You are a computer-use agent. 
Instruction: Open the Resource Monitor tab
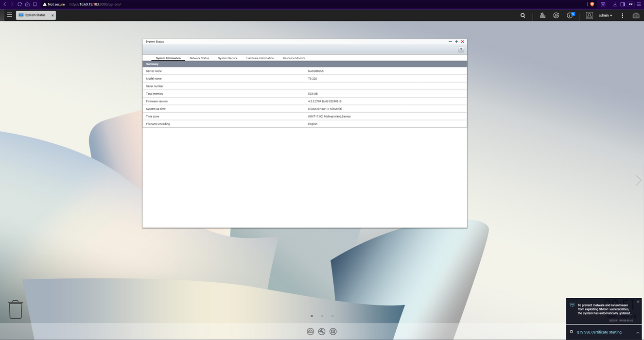(294, 58)
